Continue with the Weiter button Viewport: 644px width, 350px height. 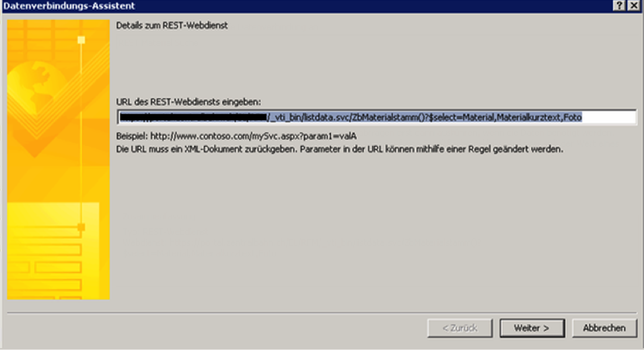[532, 328]
